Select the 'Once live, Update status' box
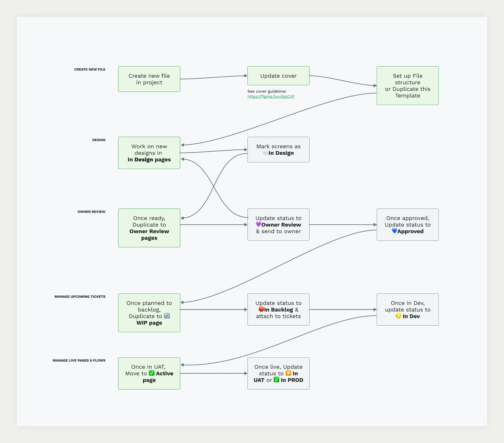The image size is (504, 443). tap(278, 373)
